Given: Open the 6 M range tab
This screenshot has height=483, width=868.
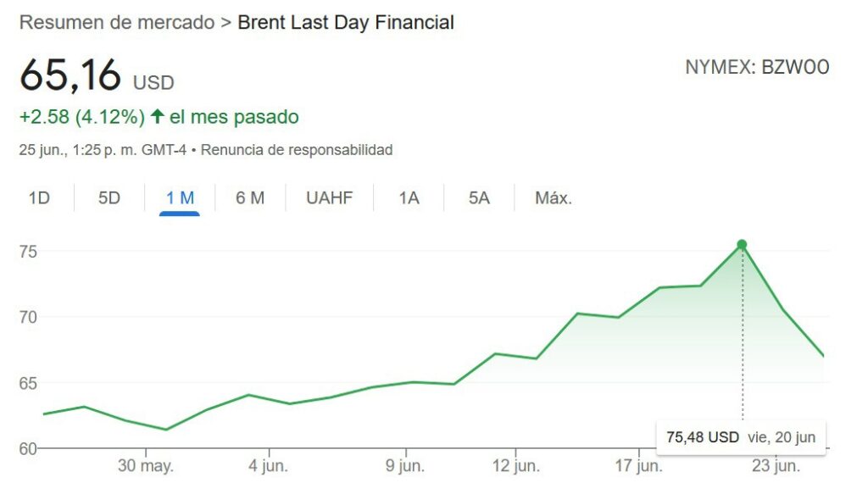Looking at the screenshot, I should click(250, 198).
